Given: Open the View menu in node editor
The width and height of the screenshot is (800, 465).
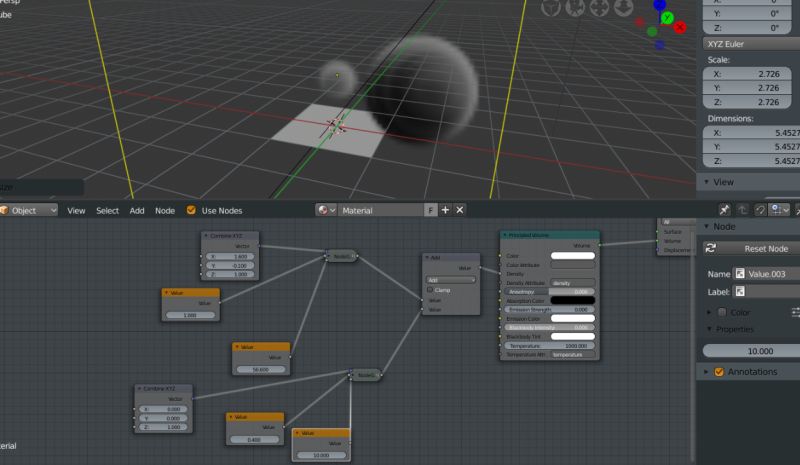Looking at the screenshot, I should (76, 210).
